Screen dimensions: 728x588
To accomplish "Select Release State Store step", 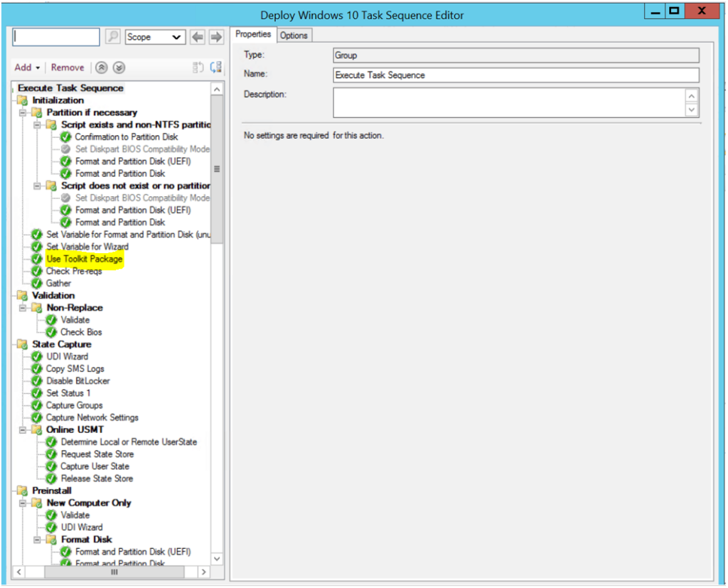I will point(97,479).
